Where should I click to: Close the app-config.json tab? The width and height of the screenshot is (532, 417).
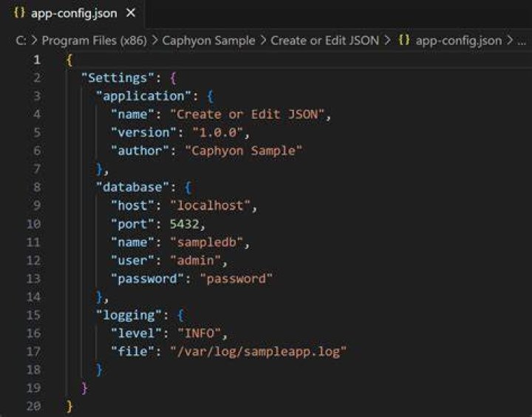(131, 13)
